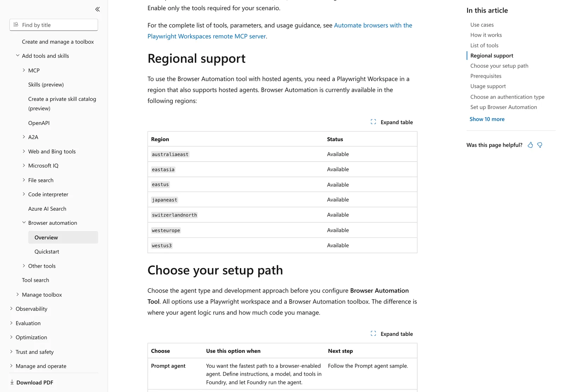Open the Tool search page
Viewport: 565px width, 392px height.
pos(35,280)
